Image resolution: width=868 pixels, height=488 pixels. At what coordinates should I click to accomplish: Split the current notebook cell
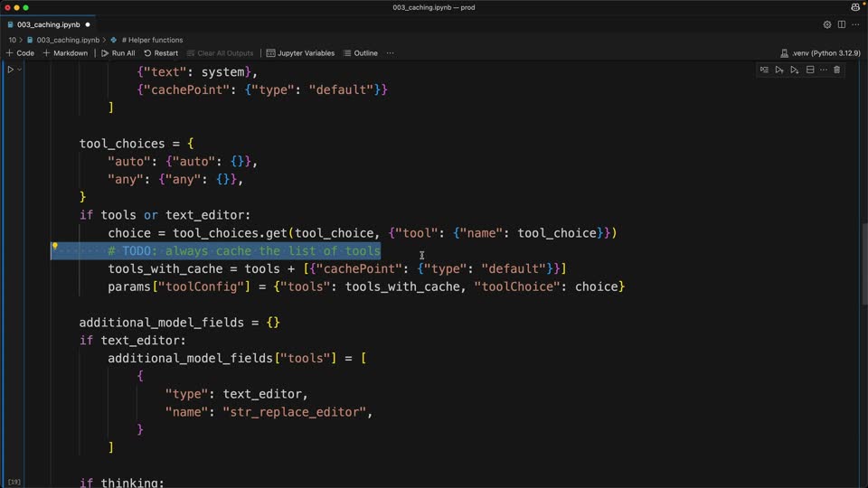tap(810, 70)
